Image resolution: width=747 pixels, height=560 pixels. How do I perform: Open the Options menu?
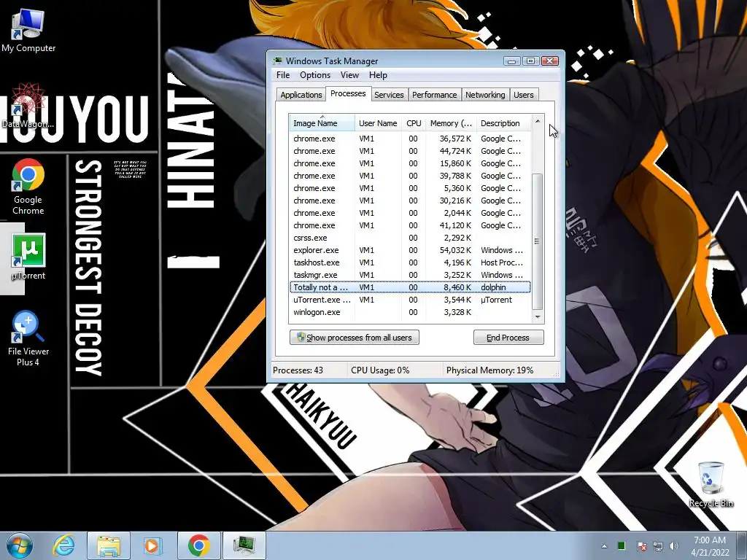click(315, 75)
